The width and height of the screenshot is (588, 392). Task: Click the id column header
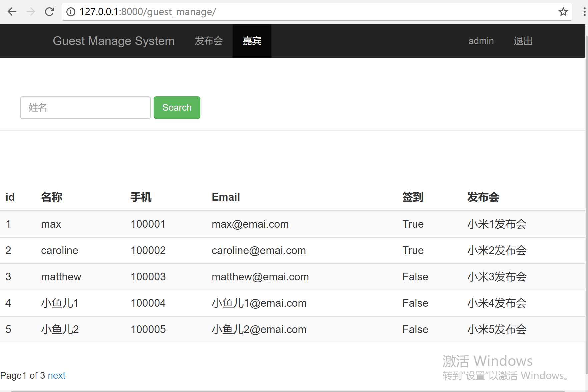pos(10,197)
